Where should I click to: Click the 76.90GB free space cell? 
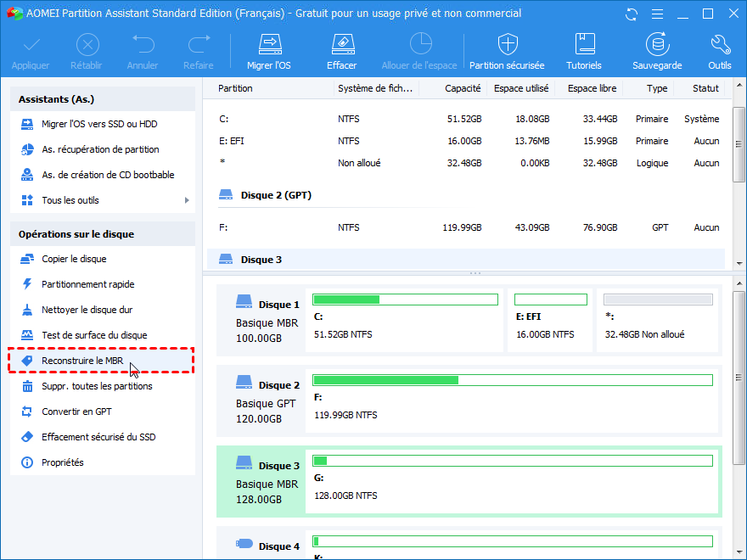pyautogui.click(x=600, y=227)
